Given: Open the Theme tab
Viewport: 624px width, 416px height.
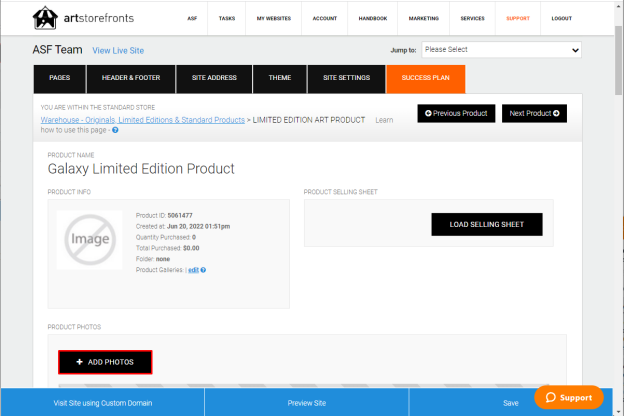Looking at the screenshot, I should (x=280, y=79).
